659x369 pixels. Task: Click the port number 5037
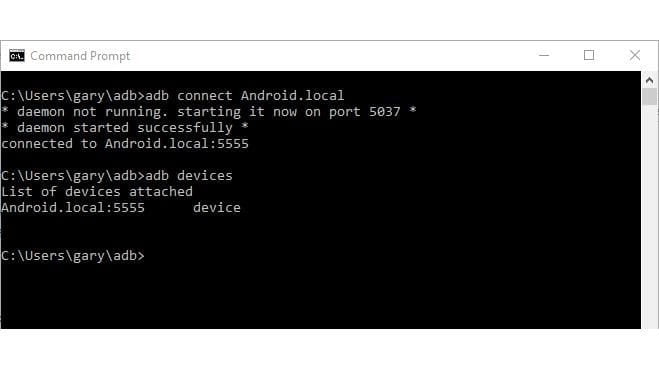click(385, 112)
